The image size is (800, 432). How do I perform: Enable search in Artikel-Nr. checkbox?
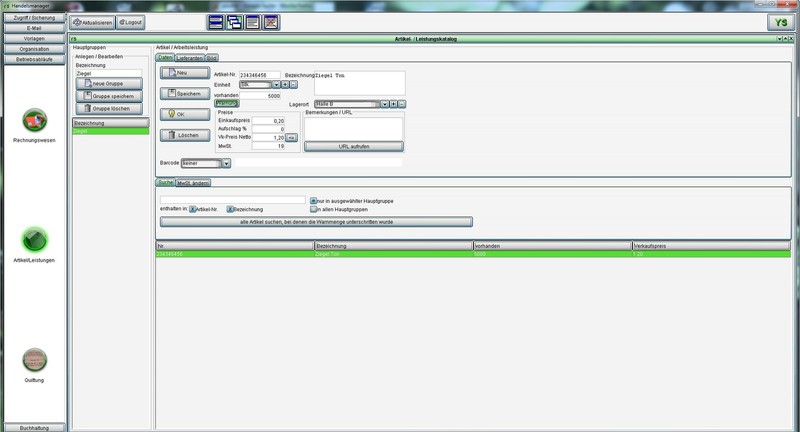[192, 209]
